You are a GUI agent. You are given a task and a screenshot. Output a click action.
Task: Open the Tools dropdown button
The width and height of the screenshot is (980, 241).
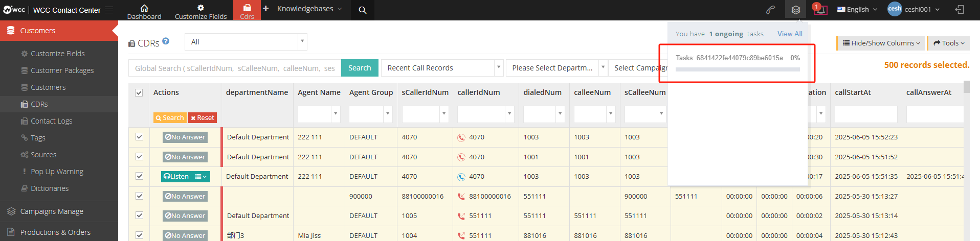[x=949, y=43]
